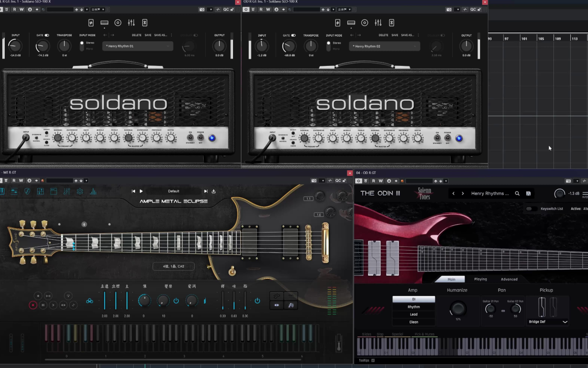Select Lead amp in Odin III
588x368 pixels.
pos(414,315)
